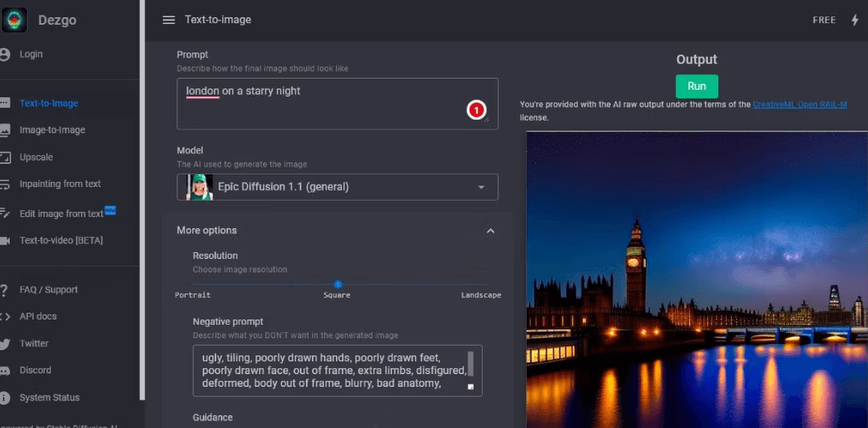Click the Negative prompt scrollbar
Image resolution: width=868 pixels, height=428 pixels.
[x=471, y=364]
